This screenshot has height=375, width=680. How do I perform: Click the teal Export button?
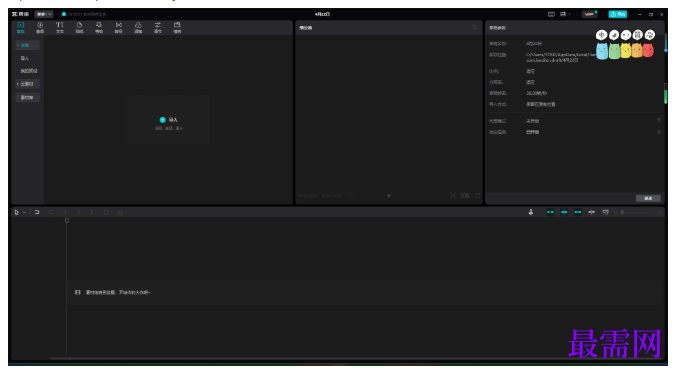[x=618, y=14]
